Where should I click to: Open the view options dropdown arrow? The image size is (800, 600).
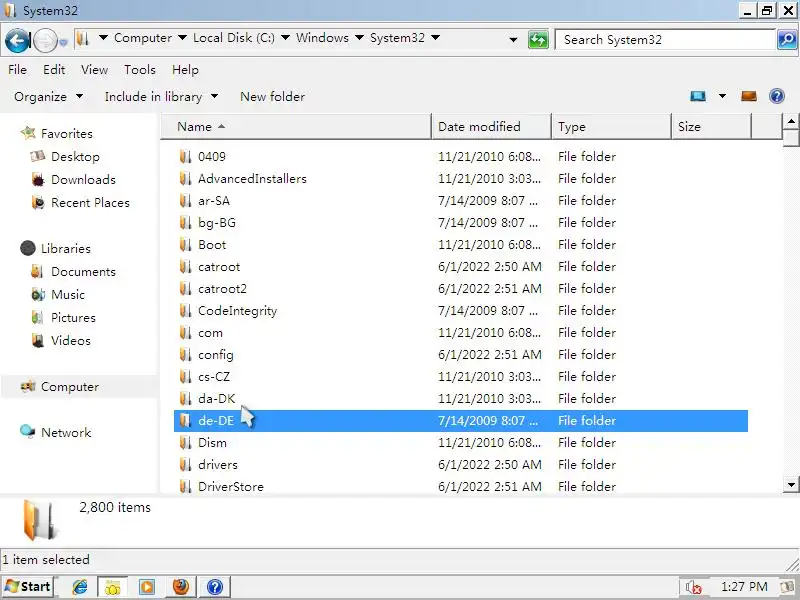pos(722,96)
